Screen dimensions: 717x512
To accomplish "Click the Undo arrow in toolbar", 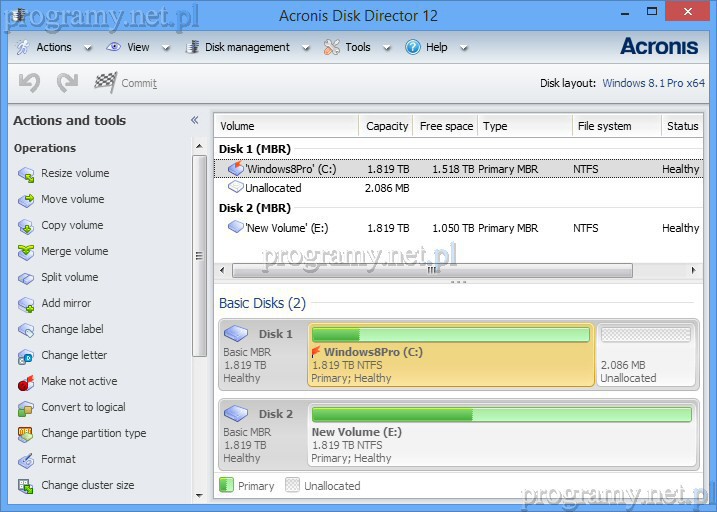I will point(29,83).
